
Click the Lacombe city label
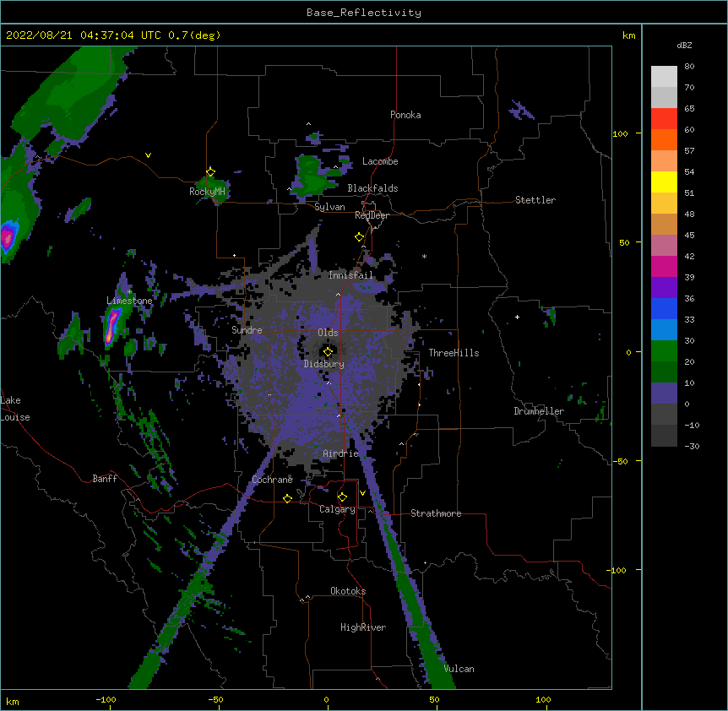tap(380, 161)
